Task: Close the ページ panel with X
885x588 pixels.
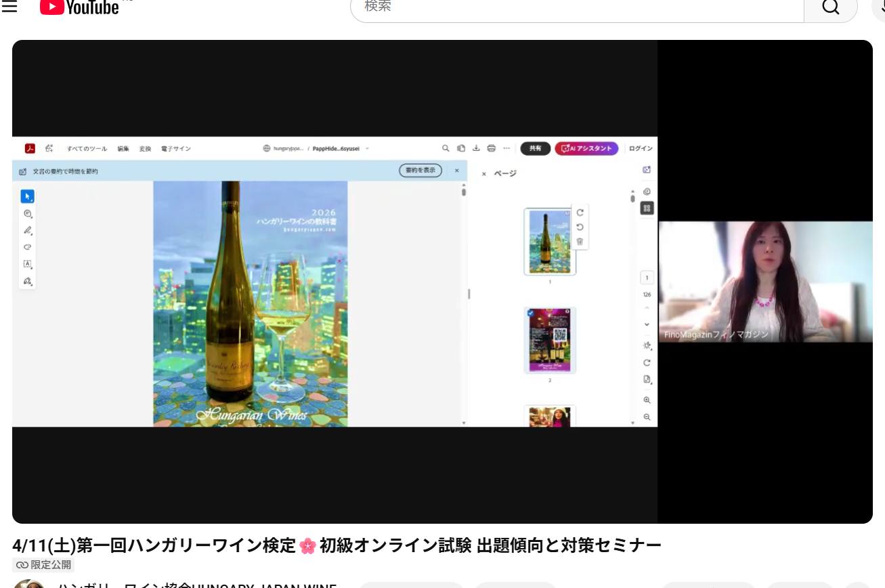Action: click(483, 174)
